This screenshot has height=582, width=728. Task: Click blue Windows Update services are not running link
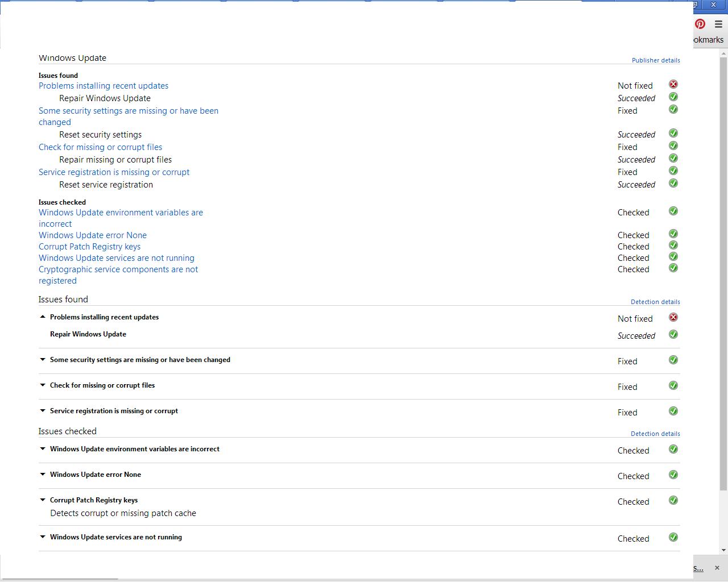[117, 258]
